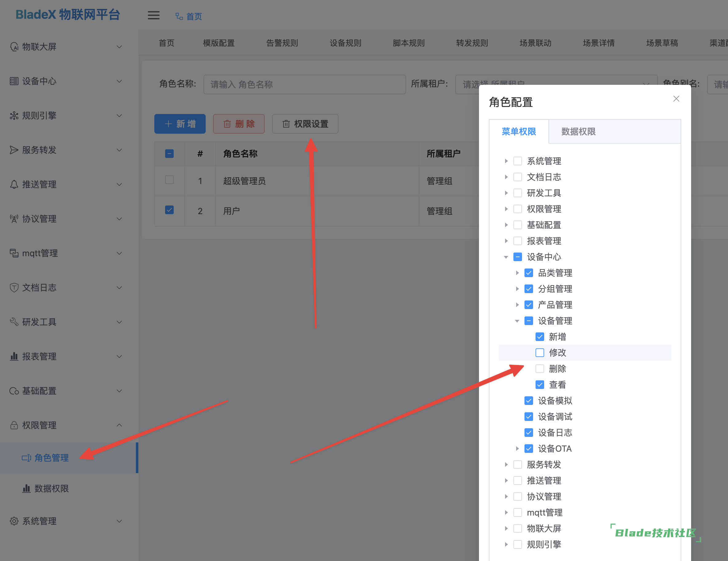728x561 pixels.
Task: Close the 角色配置 dialog
Action: (676, 99)
